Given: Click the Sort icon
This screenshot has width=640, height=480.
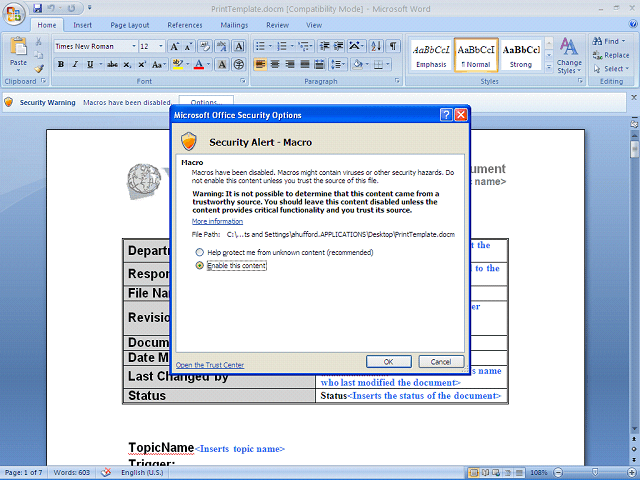Looking at the screenshot, I should tap(376, 46).
